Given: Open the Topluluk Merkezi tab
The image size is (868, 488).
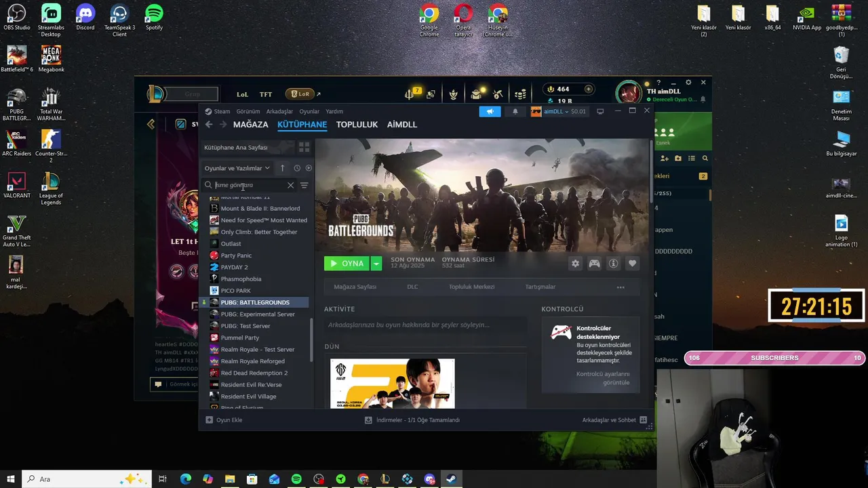Looking at the screenshot, I should pyautogui.click(x=471, y=287).
